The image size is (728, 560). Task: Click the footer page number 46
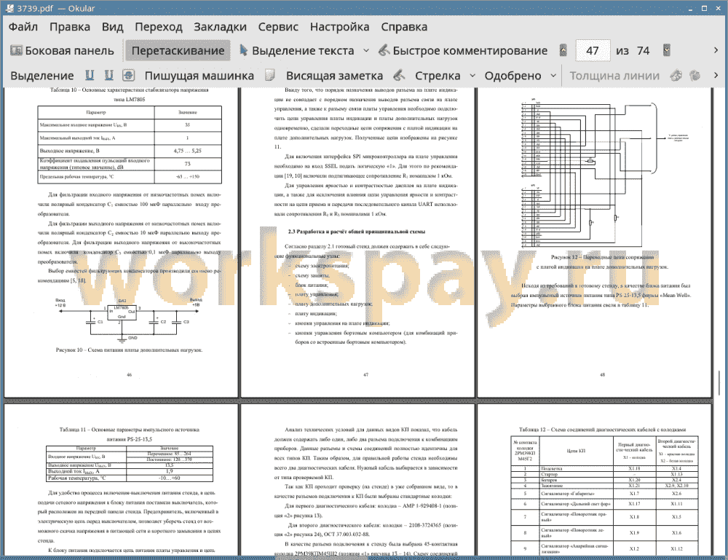[x=129, y=375]
